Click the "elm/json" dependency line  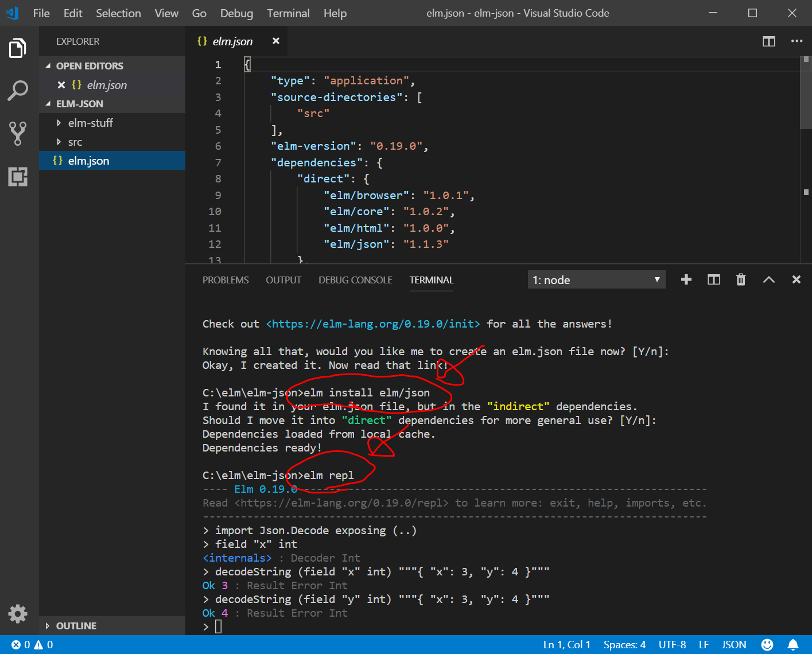386,244
